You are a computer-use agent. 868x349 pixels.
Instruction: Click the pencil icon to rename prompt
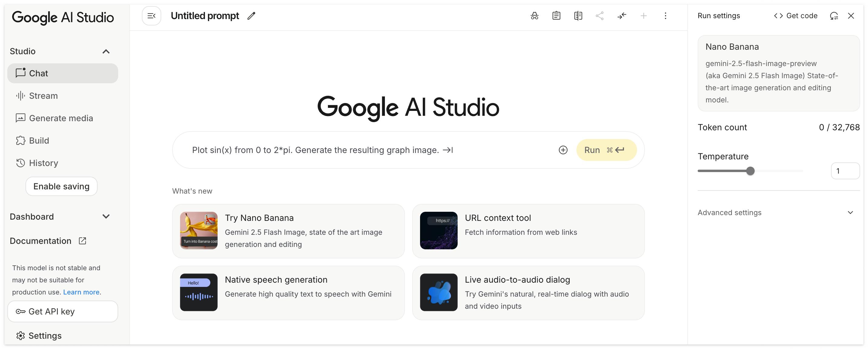click(x=251, y=16)
